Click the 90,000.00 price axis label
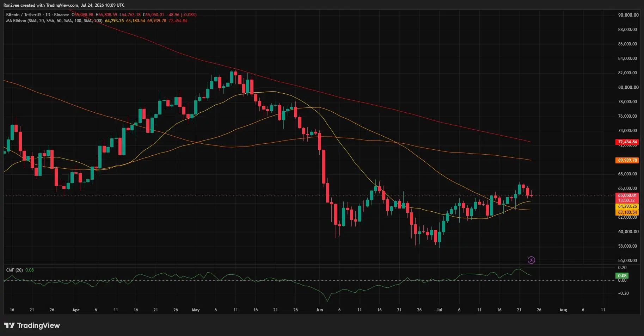This screenshot has width=644, height=336. [x=628, y=15]
